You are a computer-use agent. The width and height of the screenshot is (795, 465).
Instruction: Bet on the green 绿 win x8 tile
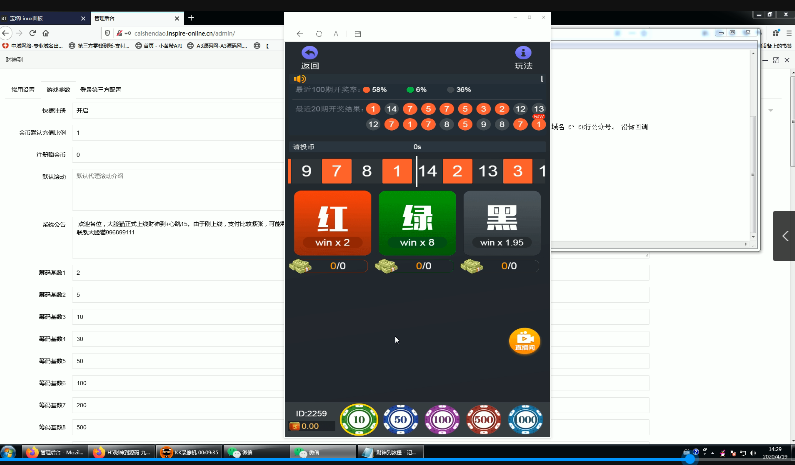coord(417,223)
